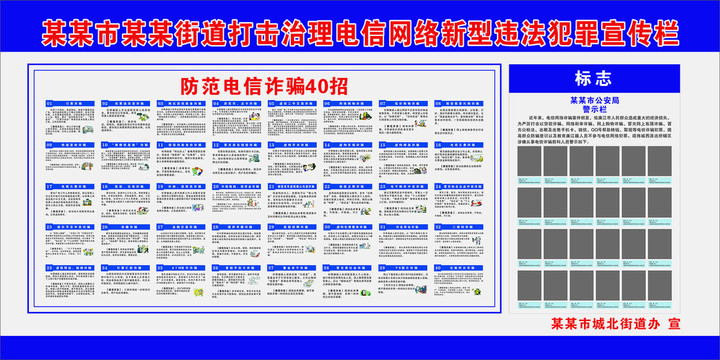Click the blue 标志 header panel
This screenshot has width=720, height=360.
(x=594, y=79)
